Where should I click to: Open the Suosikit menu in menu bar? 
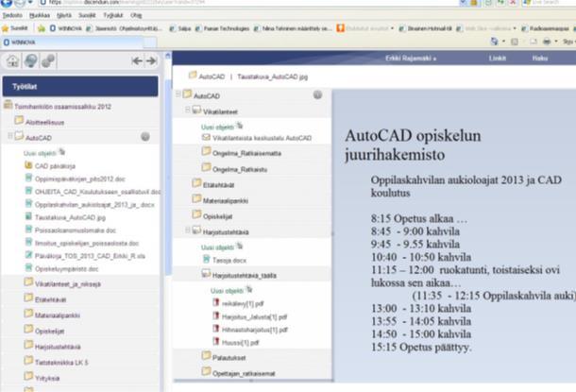tap(87, 15)
